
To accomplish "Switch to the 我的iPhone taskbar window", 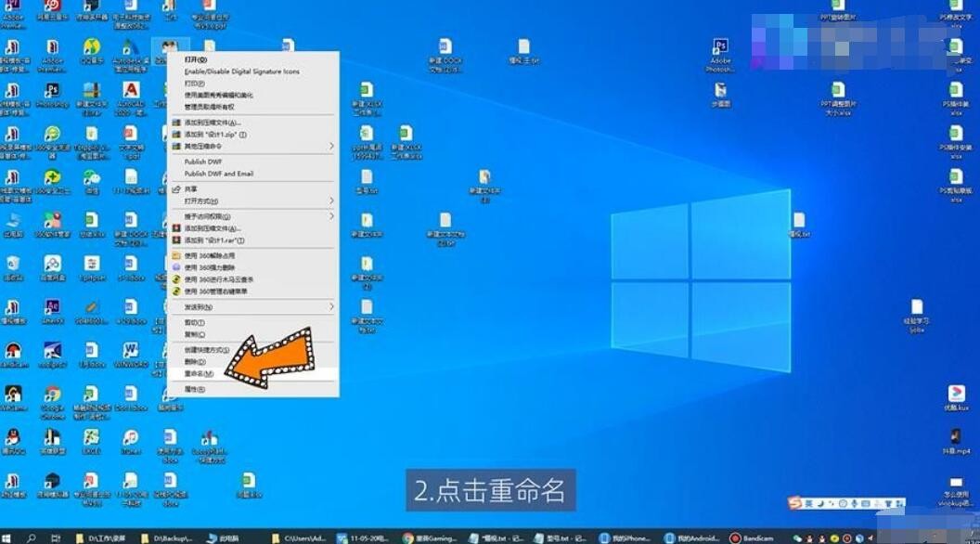I will point(626,538).
